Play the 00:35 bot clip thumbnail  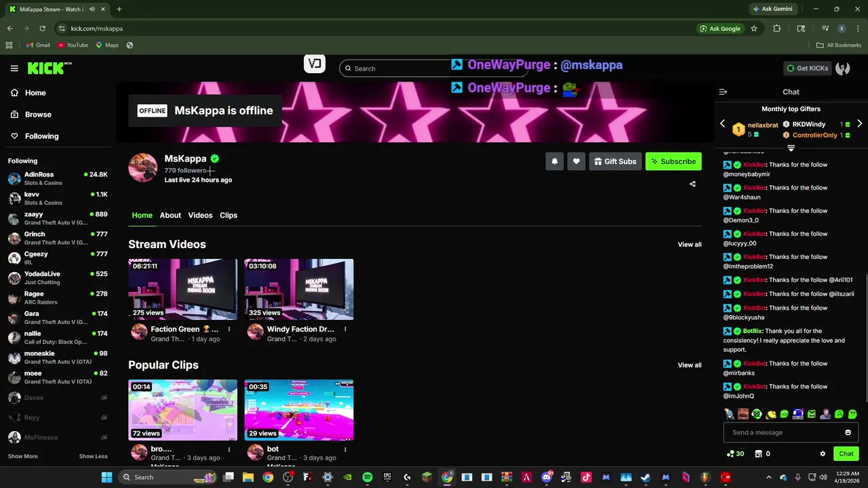coord(299,410)
